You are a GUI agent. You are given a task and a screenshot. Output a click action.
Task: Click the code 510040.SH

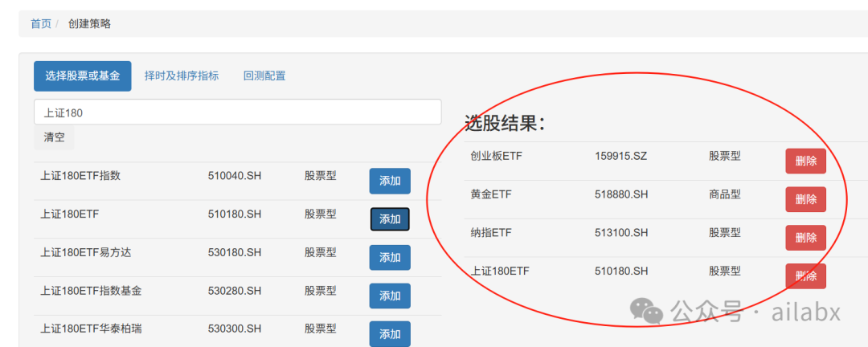234,176
